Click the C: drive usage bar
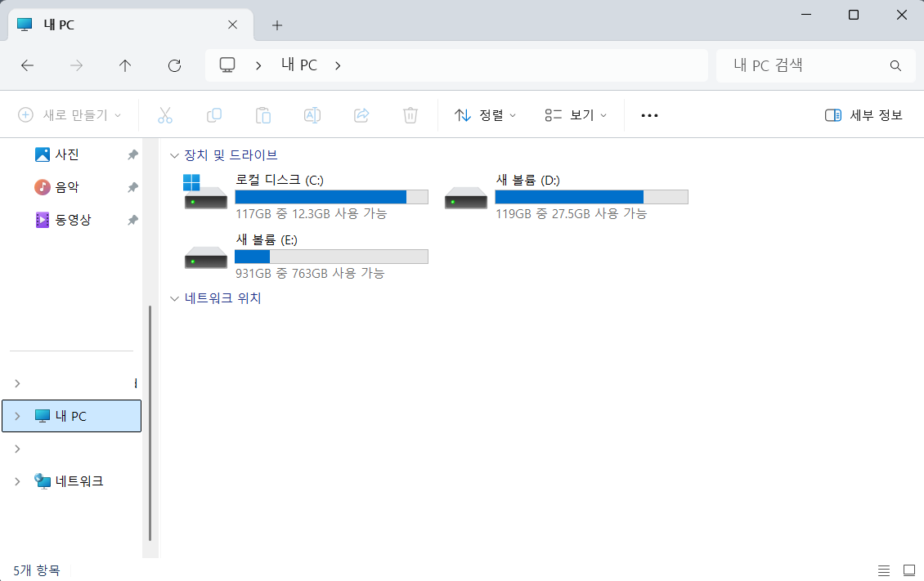This screenshot has height=581, width=924. (331, 197)
